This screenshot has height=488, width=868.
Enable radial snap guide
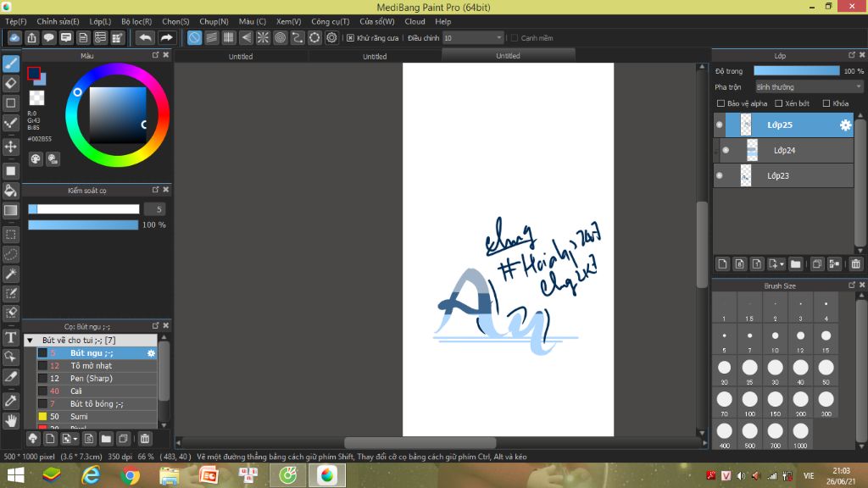click(263, 37)
